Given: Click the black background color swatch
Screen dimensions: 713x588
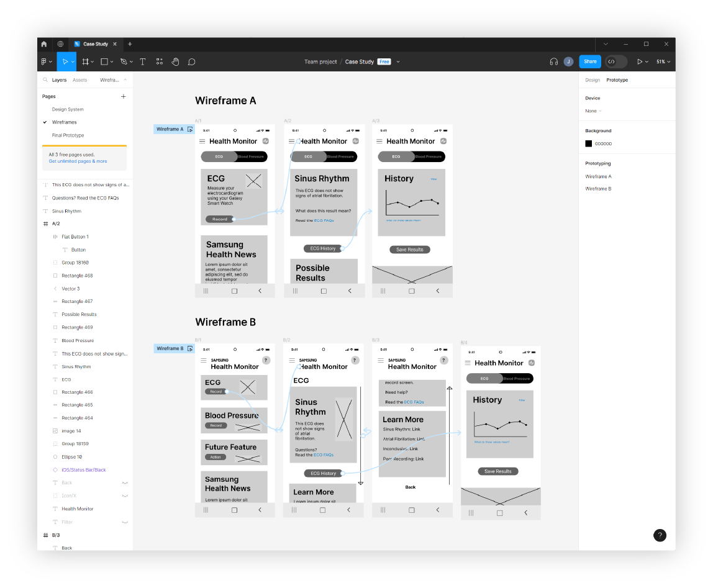Looking at the screenshot, I should coord(588,143).
